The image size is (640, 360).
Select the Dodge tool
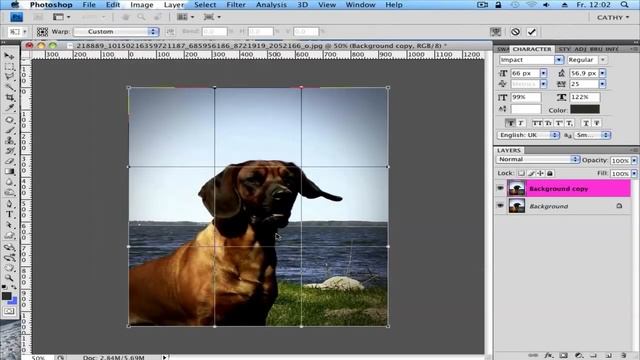9,193
